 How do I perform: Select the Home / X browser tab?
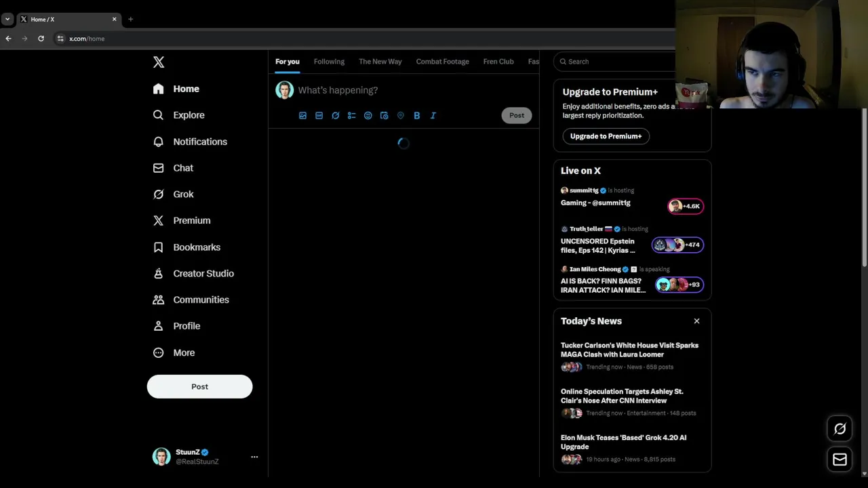68,19
